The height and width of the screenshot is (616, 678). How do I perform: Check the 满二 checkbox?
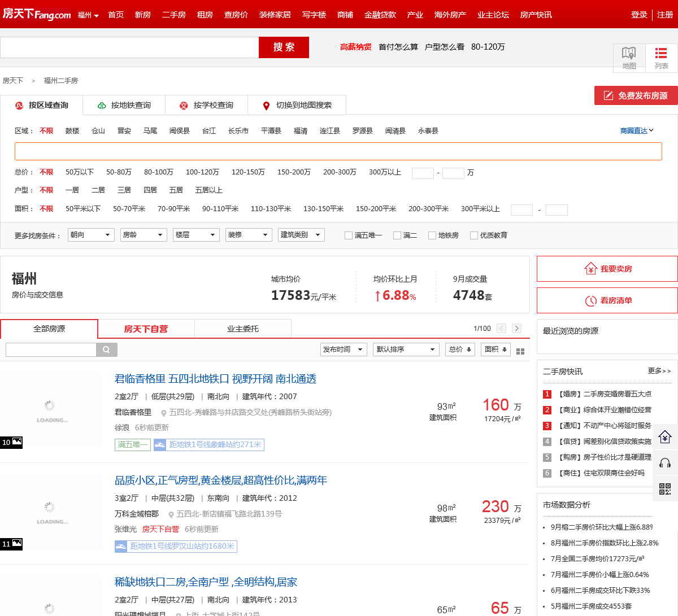397,235
